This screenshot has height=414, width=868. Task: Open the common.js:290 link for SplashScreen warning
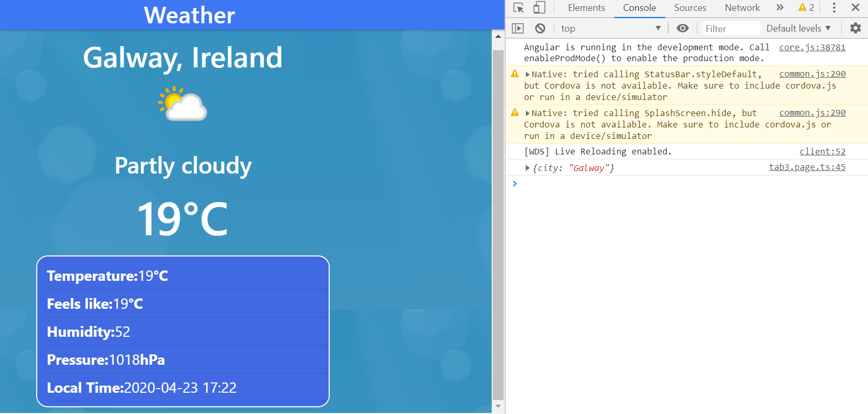[812, 112]
